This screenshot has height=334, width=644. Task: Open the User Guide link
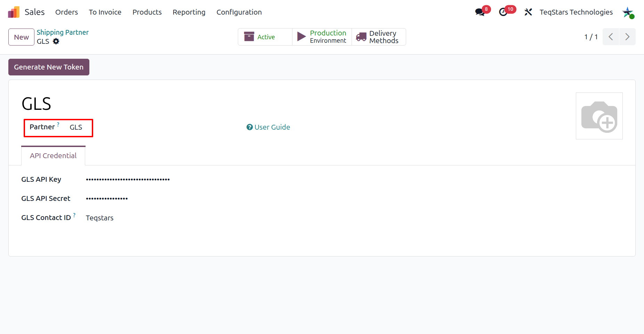point(268,127)
